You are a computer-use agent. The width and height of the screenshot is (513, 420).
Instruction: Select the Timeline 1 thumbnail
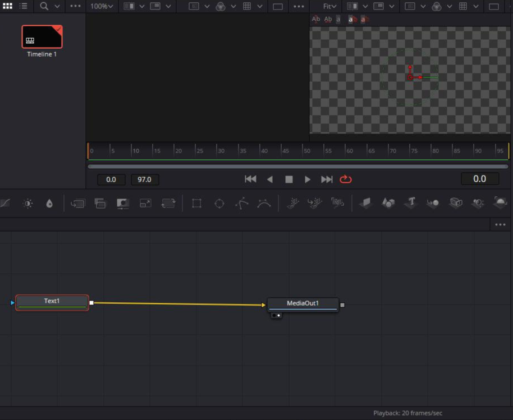pos(42,36)
